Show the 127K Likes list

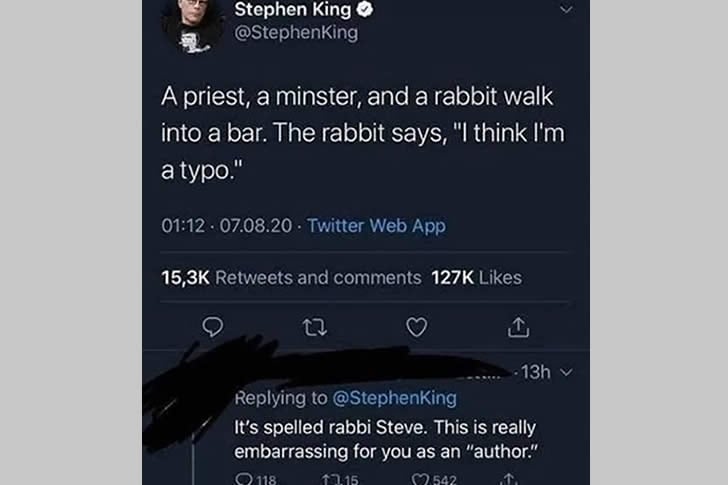(x=476, y=278)
